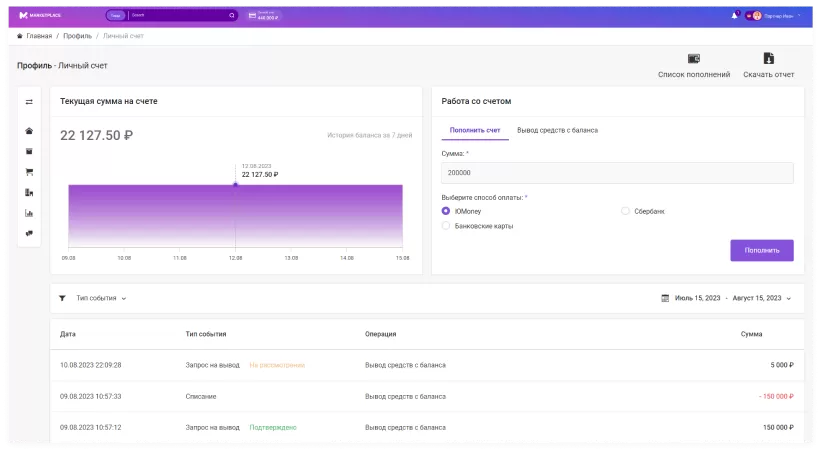Select the Сбербанк payment option
821x453 pixels.
[625, 211]
